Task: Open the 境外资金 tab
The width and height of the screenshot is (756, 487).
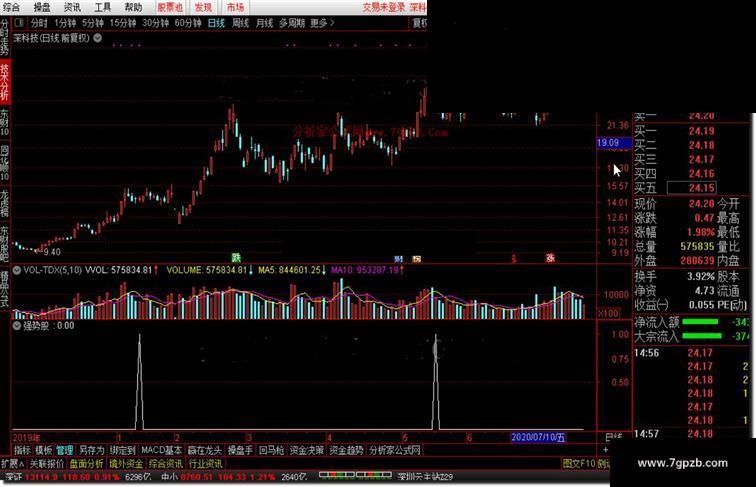Action: [126, 464]
